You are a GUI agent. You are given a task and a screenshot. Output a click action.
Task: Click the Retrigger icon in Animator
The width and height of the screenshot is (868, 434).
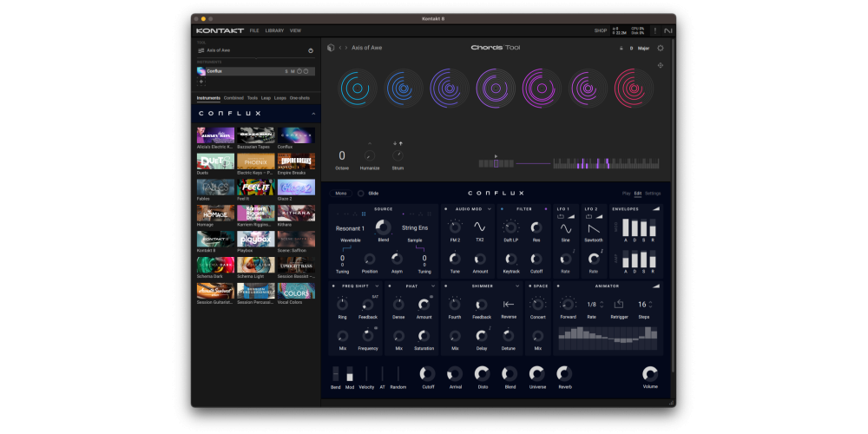click(x=618, y=304)
